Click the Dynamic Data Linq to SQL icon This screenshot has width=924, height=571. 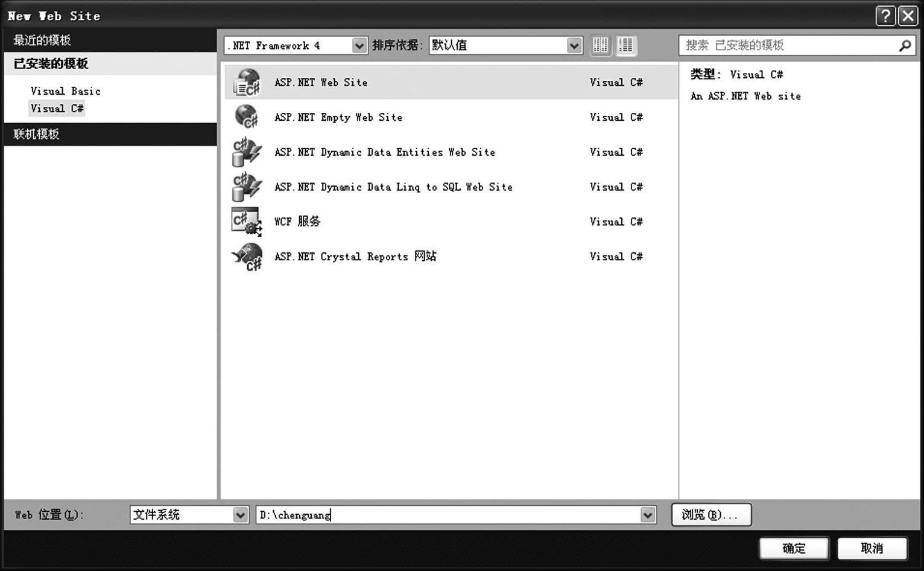(247, 187)
